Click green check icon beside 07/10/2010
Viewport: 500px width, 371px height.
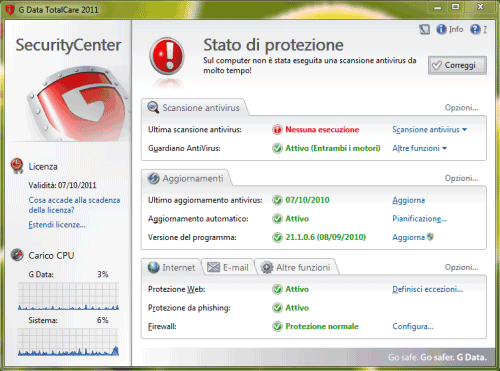(277, 200)
